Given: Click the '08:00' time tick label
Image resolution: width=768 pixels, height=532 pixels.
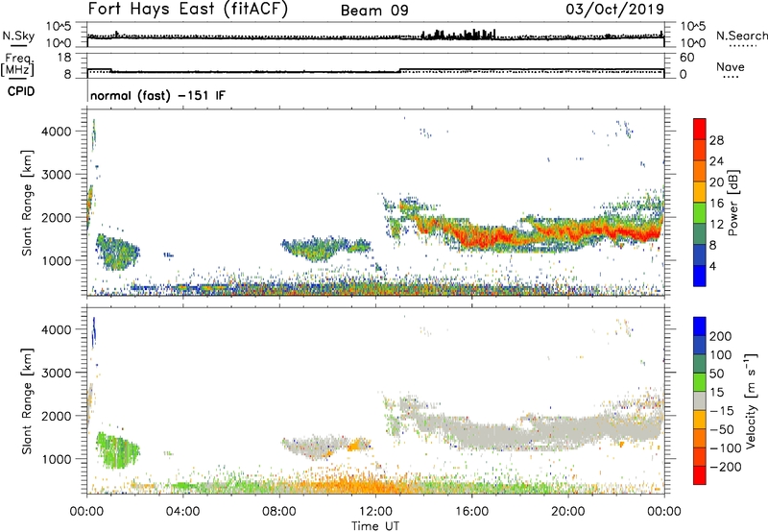Looking at the screenshot, I should click(278, 512).
